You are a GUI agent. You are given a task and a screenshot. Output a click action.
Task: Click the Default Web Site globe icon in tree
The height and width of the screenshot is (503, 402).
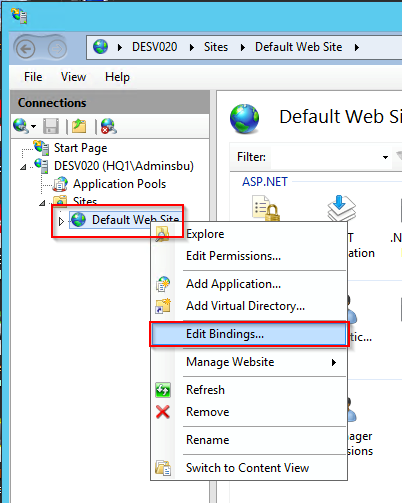(x=79, y=220)
